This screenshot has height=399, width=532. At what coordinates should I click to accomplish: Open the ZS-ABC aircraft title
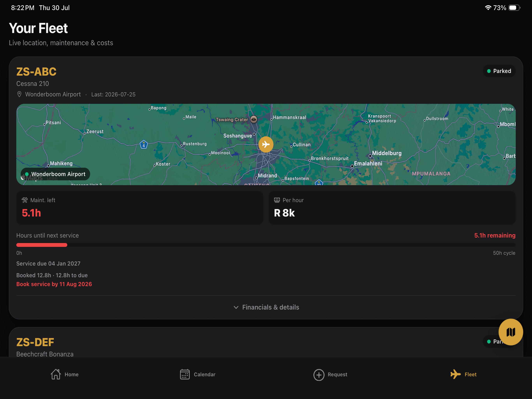click(36, 72)
